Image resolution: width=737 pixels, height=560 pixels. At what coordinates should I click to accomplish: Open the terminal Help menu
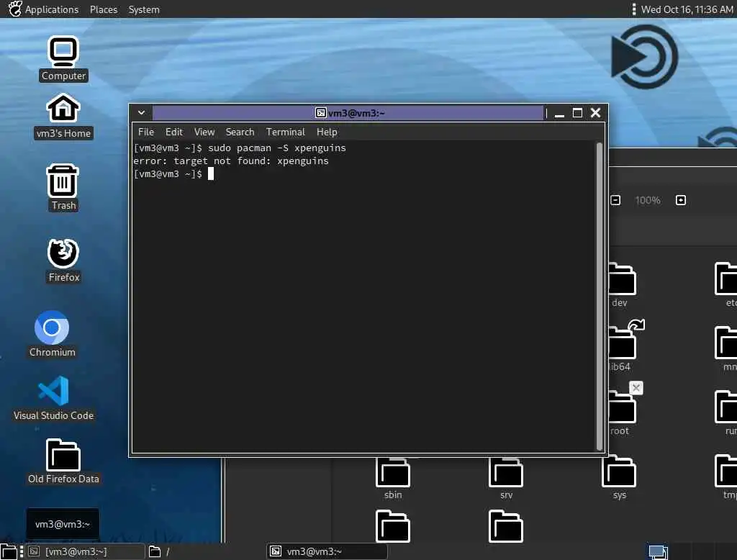click(x=327, y=132)
